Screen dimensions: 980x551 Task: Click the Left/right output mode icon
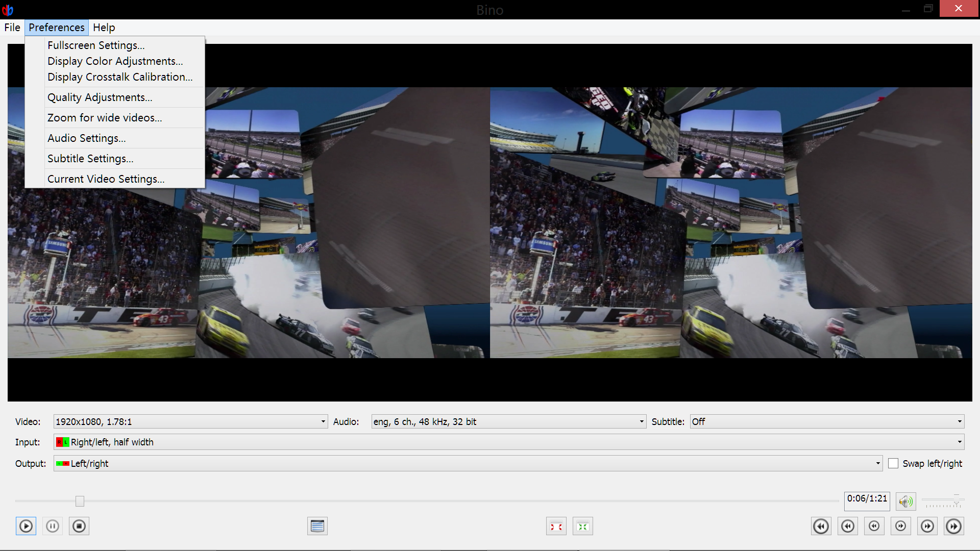coord(62,464)
